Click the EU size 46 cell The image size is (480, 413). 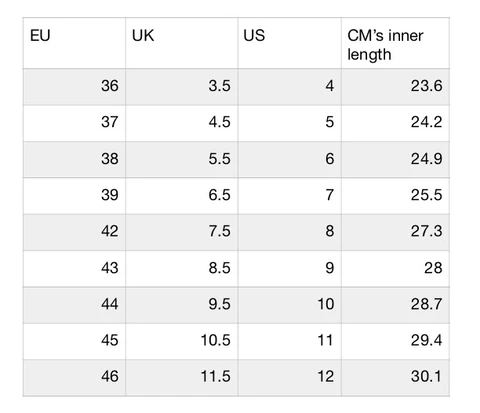pyautogui.click(x=74, y=377)
